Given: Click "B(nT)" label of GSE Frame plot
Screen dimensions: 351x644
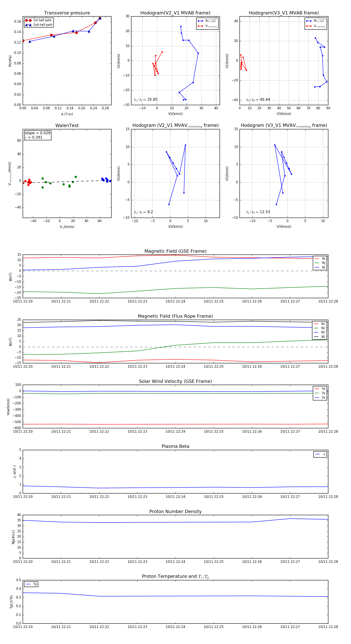Looking at the screenshot, I should pos(11,277).
